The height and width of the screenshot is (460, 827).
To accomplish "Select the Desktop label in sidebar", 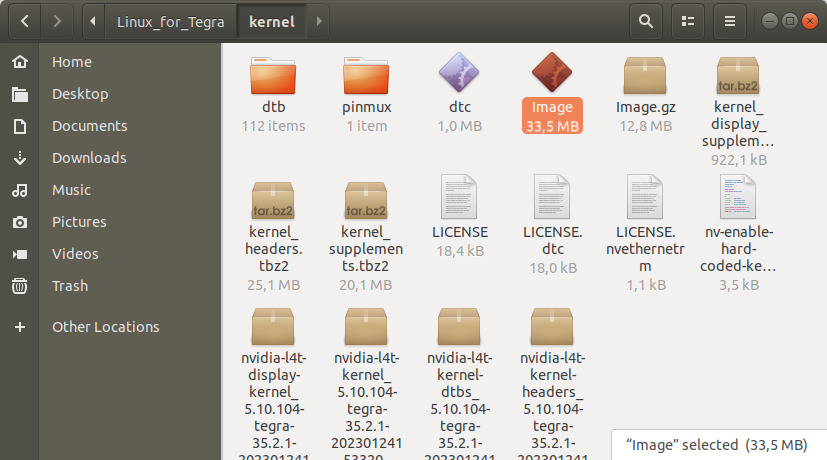I will pyautogui.click(x=80, y=94).
